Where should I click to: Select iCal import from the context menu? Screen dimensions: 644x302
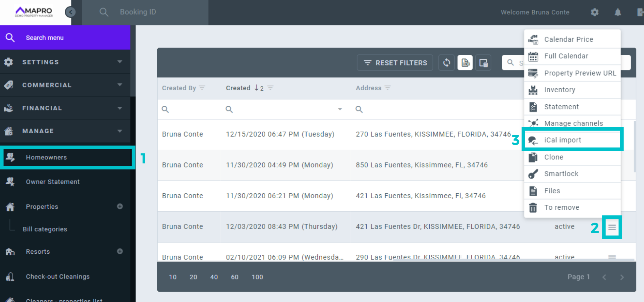click(x=562, y=140)
